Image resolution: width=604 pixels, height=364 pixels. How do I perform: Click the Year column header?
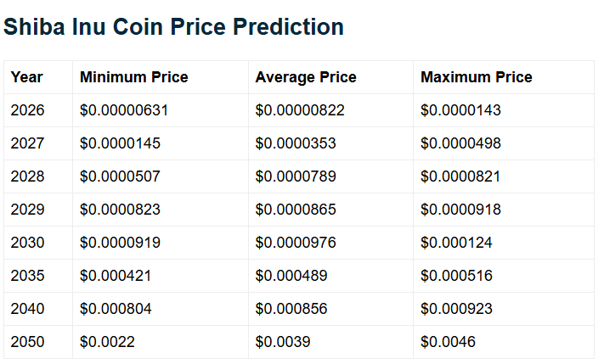point(26,77)
